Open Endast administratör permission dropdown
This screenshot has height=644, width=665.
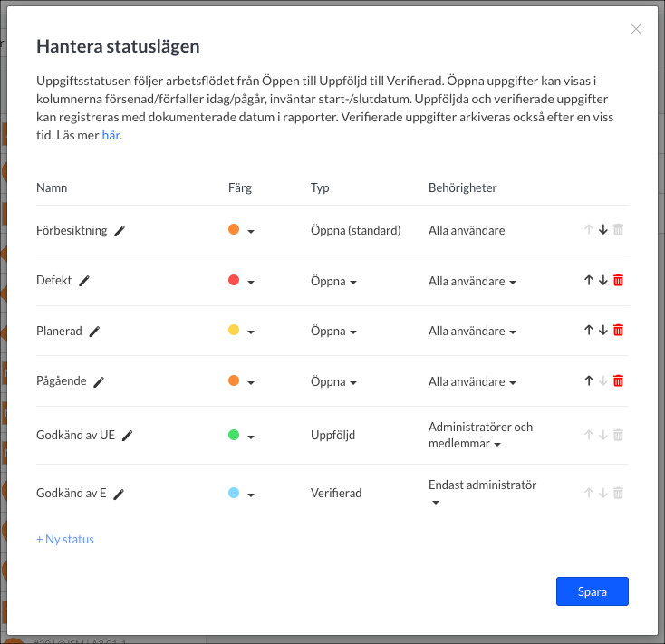[435, 503]
